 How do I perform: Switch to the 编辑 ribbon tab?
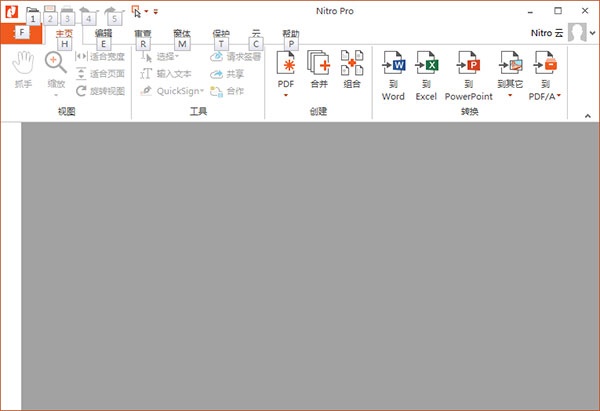click(103, 34)
